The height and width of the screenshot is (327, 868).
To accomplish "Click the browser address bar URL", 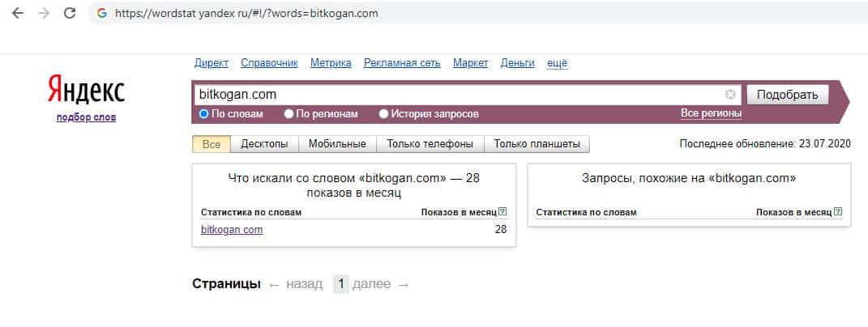I will tap(246, 13).
